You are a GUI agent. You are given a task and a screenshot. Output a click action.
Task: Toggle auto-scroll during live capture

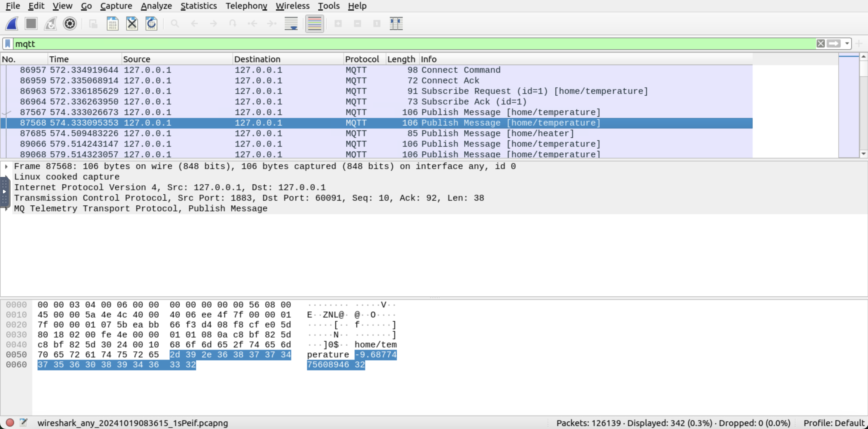pyautogui.click(x=291, y=23)
